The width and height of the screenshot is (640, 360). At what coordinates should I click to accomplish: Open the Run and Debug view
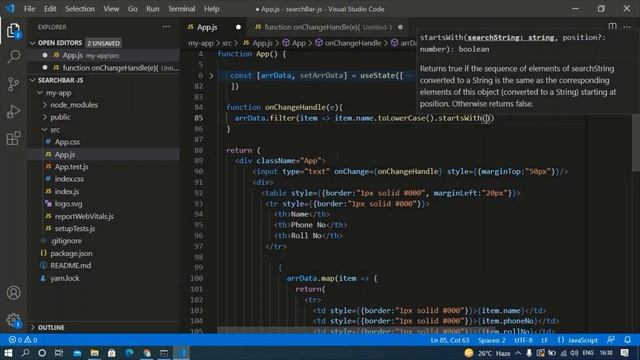point(13,111)
